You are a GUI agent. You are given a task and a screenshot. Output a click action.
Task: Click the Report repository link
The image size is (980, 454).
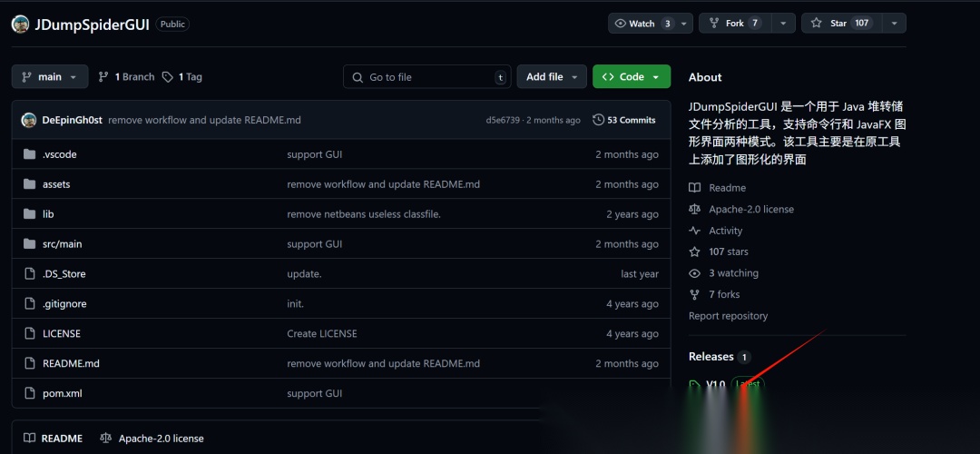[728, 316]
